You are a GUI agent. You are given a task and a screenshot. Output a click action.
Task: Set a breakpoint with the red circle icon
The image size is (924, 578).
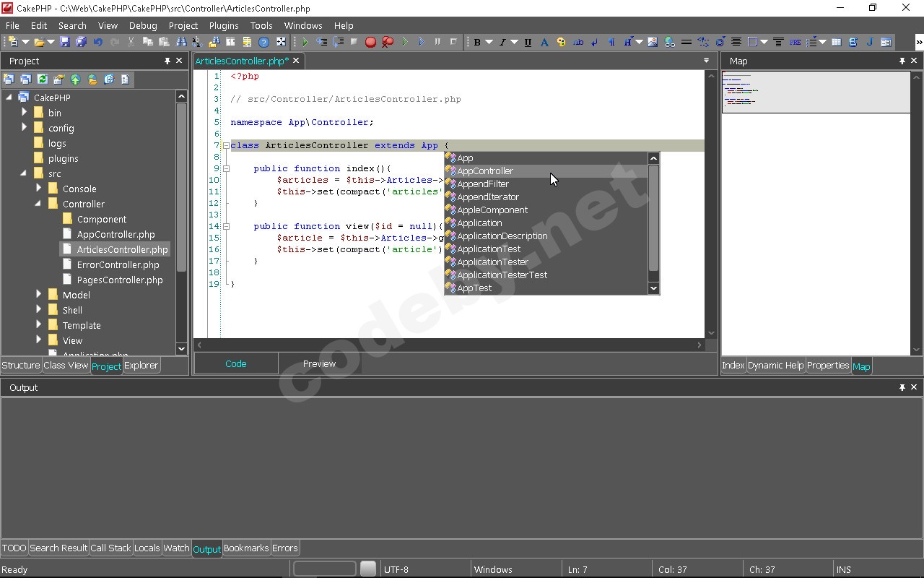coord(371,42)
